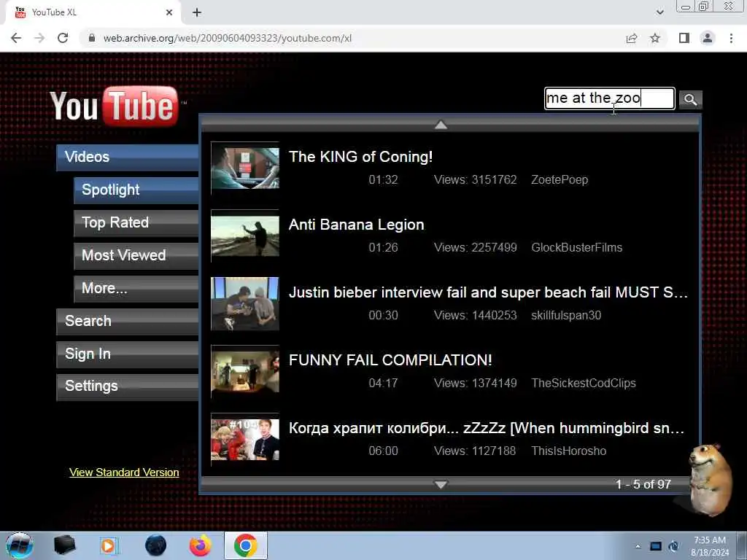Click uploader name ThisIsHorosho
The image size is (747, 560).
569,451
